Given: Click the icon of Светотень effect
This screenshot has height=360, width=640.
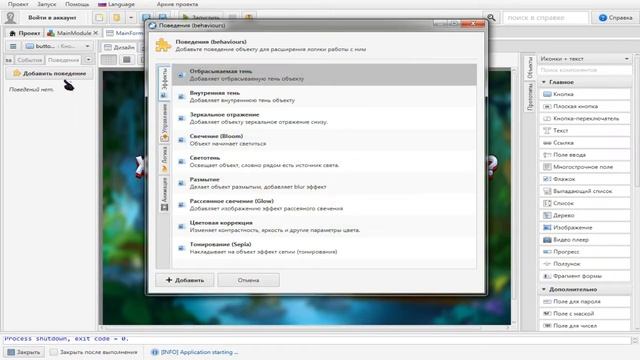Looking at the screenshot, I should click(182, 162).
